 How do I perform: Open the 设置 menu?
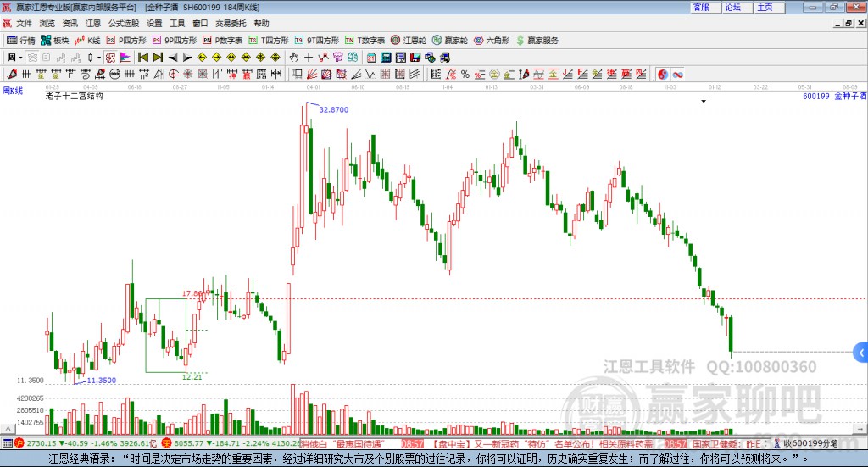coord(154,23)
